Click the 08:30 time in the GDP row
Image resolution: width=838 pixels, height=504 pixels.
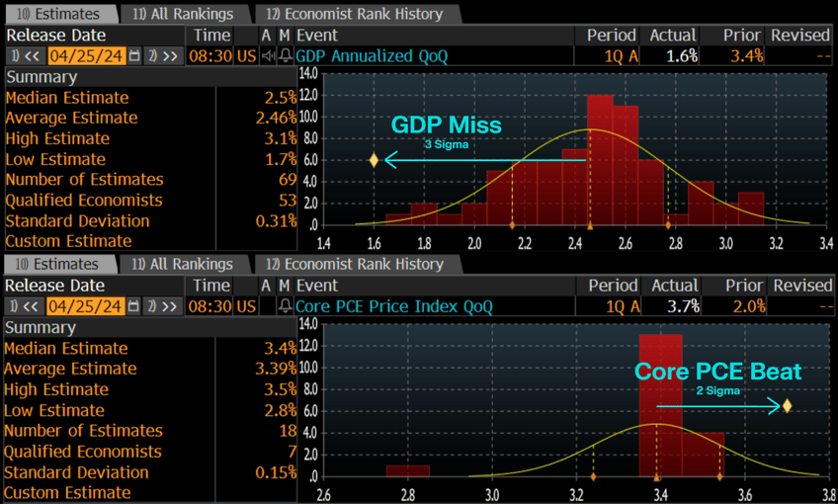(x=210, y=55)
